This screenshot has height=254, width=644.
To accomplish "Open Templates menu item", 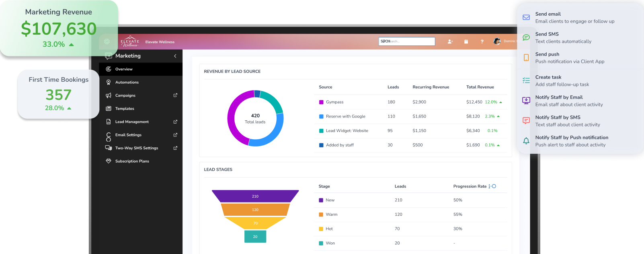I will point(125,109).
